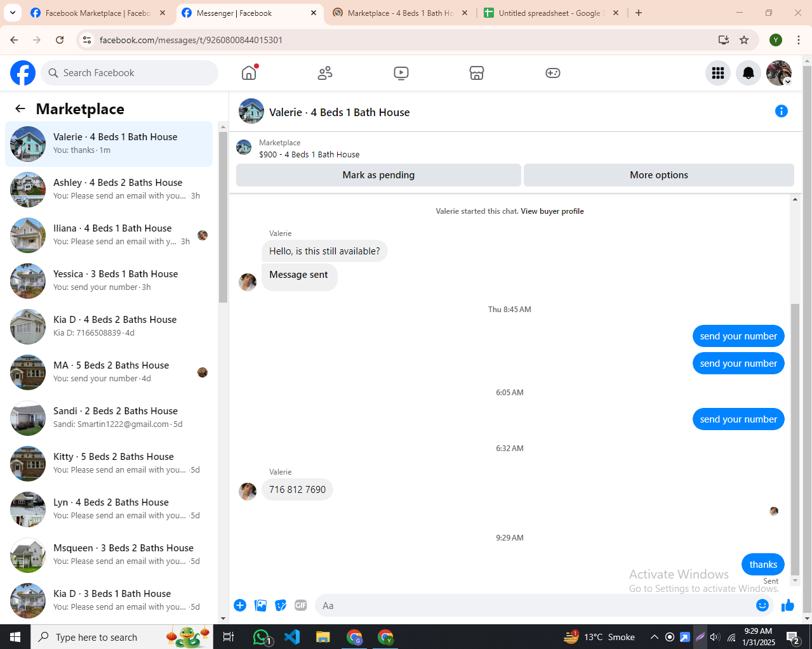Open Chrome profile Y avatar
Screen dimensions: 812x649
(776, 40)
